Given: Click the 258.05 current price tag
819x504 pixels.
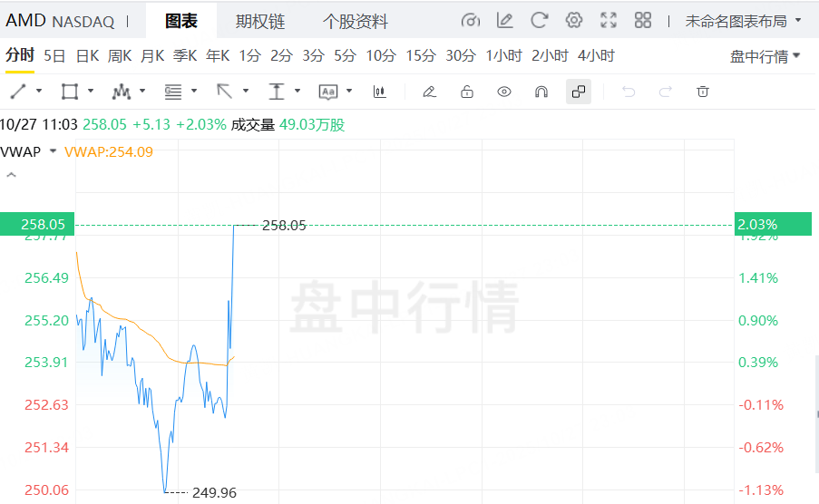Looking at the screenshot, I should tap(37, 224).
